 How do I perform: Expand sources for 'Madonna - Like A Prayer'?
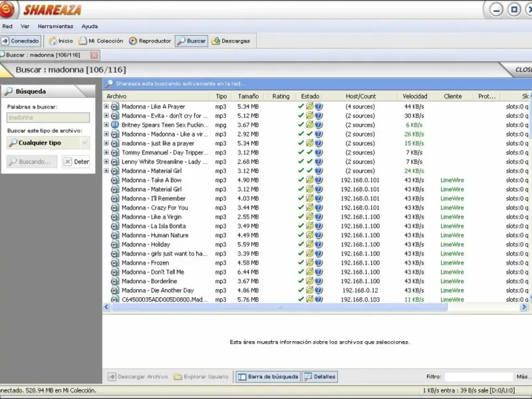pos(106,106)
